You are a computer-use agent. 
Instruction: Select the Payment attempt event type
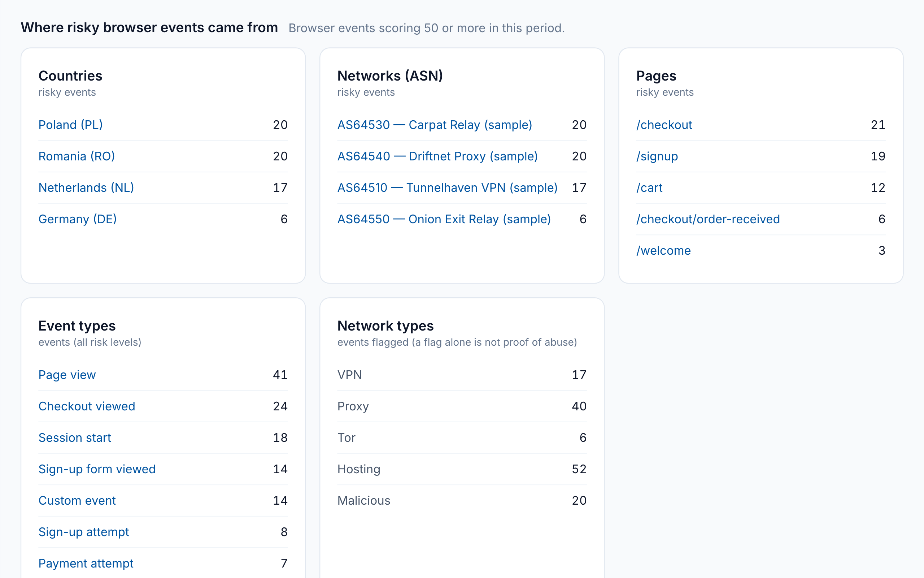(x=86, y=563)
